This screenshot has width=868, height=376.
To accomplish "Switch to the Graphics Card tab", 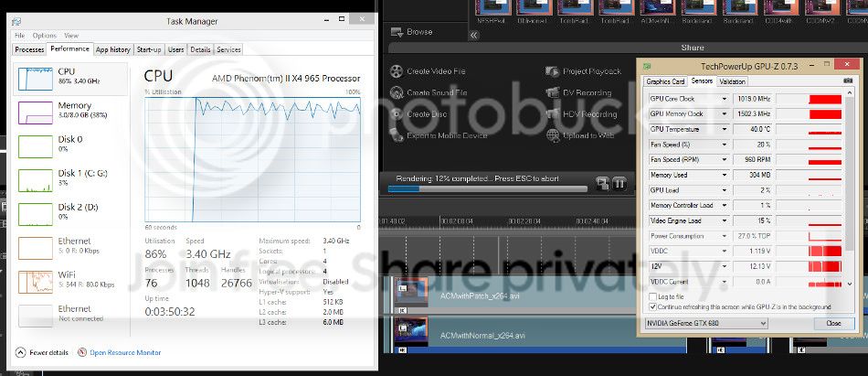I will coord(665,81).
